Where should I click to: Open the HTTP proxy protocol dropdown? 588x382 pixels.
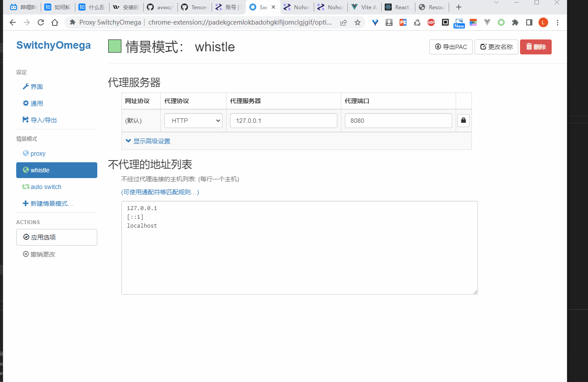193,121
